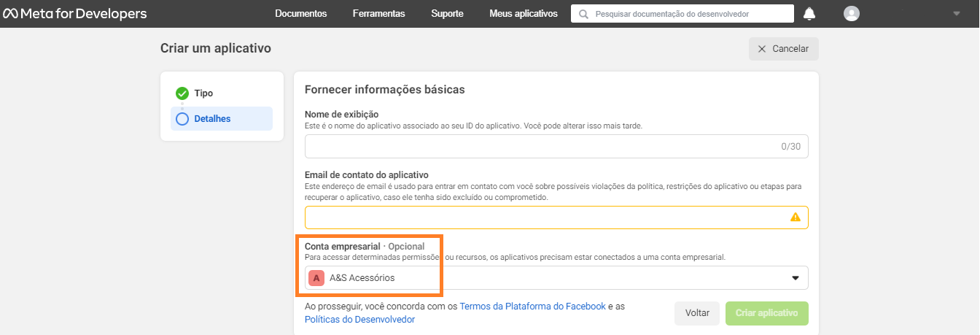Go to Meus aplicativos
The image size is (980, 335).
524,14
